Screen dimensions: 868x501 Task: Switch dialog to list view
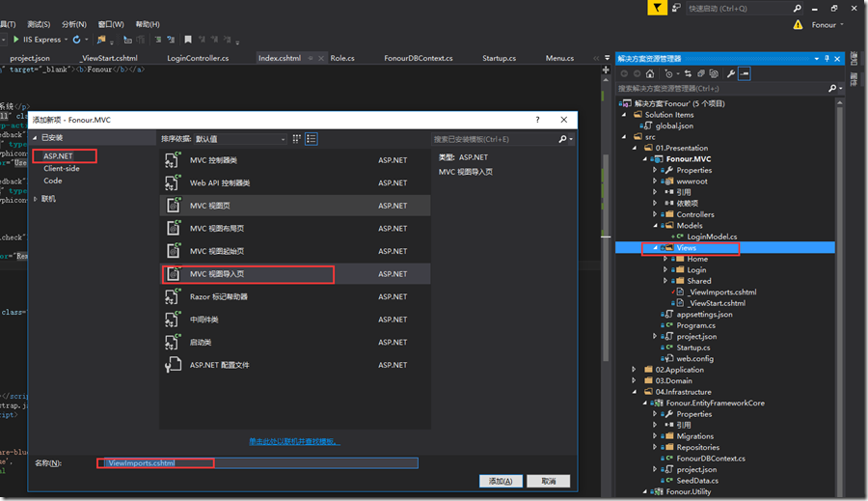[x=312, y=139]
